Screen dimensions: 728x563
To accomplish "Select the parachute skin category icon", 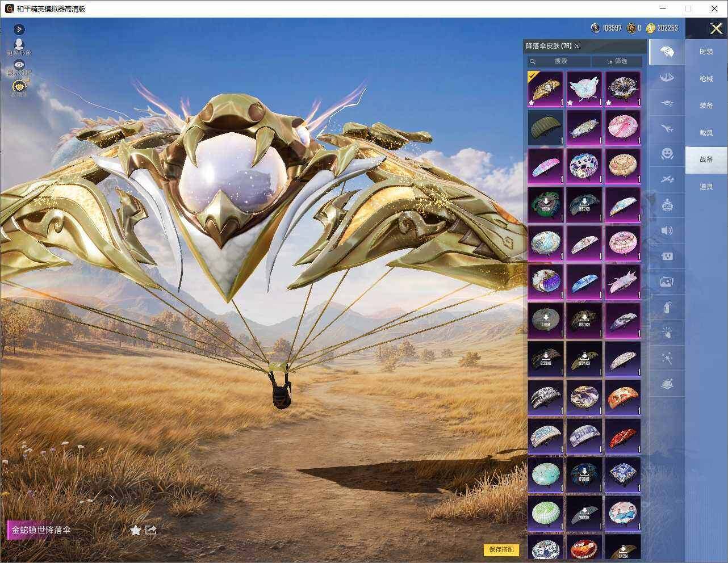I will pos(667,52).
